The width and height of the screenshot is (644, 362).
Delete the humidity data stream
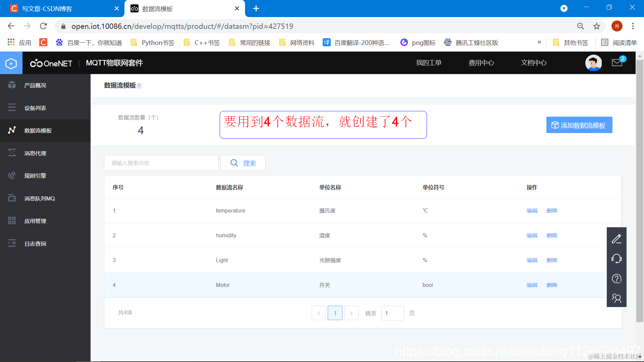[x=552, y=235]
